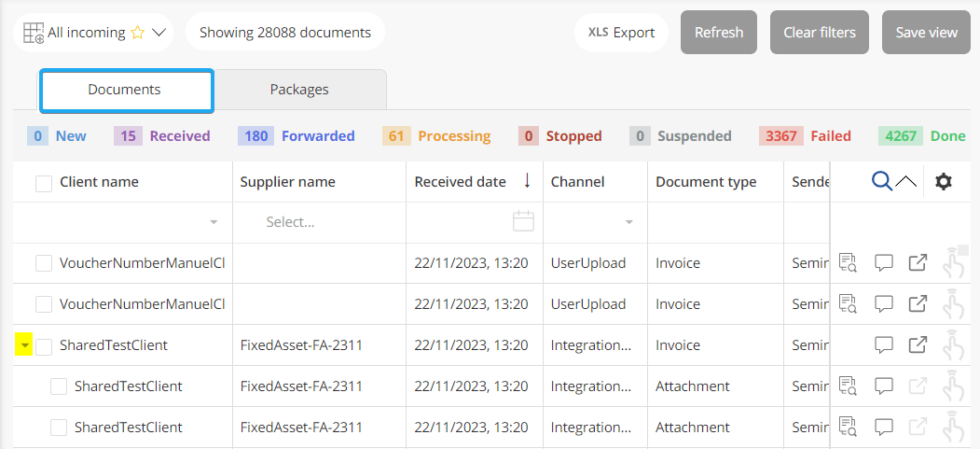The height and width of the screenshot is (449, 980).
Task: Expand the Channel filter dropdown
Action: pos(628,223)
